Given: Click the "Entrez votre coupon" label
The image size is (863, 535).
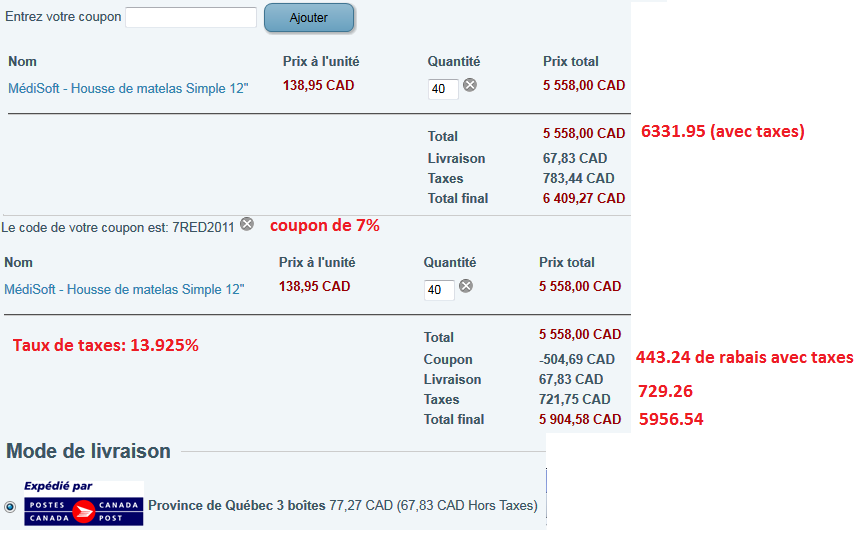Looking at the screenshot, I should [63, 17].
